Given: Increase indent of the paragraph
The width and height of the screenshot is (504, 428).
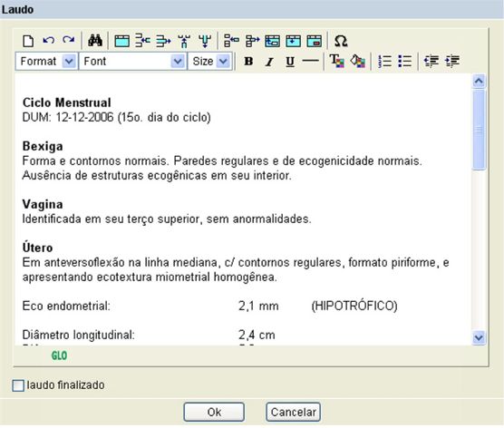Looking at the screenshot, I should 452,61.
